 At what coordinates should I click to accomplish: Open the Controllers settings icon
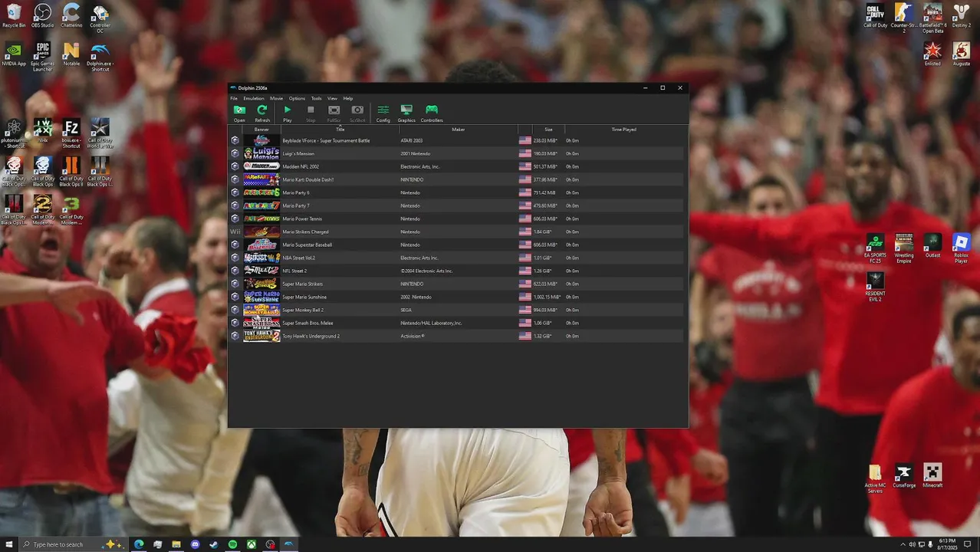(432, 113)
